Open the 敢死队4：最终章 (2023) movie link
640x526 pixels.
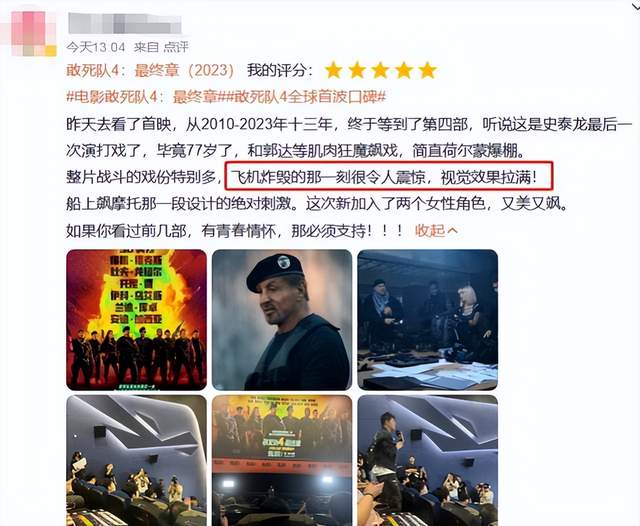(150, 71)
